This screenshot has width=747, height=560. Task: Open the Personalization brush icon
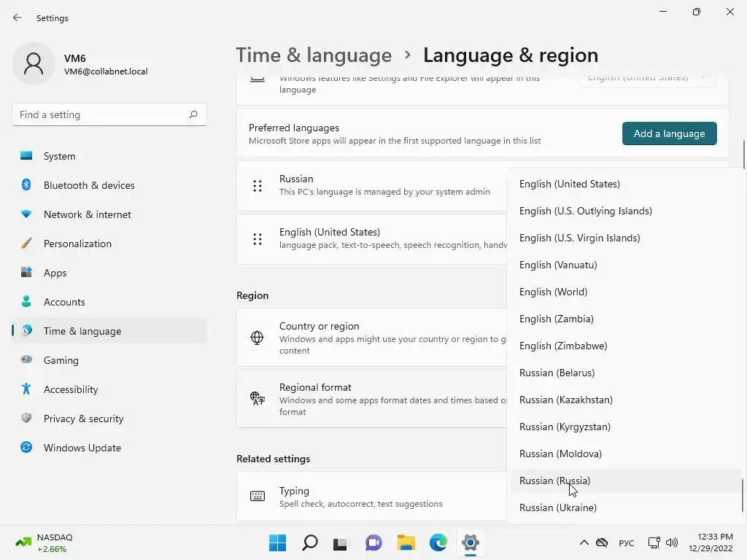(x=26, y=244)
